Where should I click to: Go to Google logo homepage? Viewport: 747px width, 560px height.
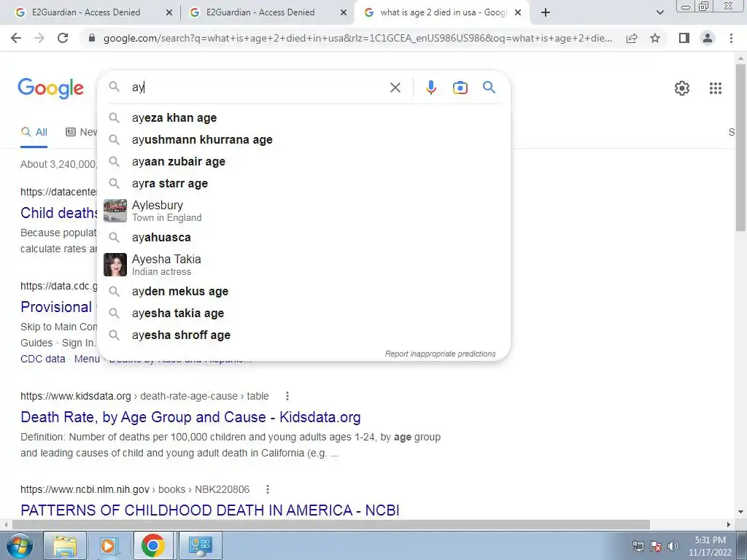click(50, 88)
